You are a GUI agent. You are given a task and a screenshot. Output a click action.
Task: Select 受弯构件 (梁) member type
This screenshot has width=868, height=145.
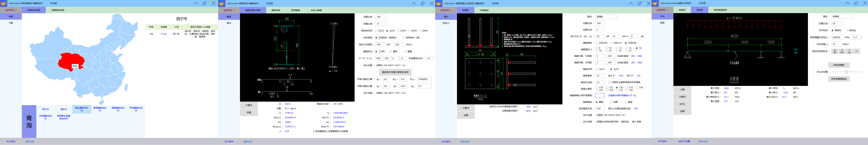pos(411,38)
